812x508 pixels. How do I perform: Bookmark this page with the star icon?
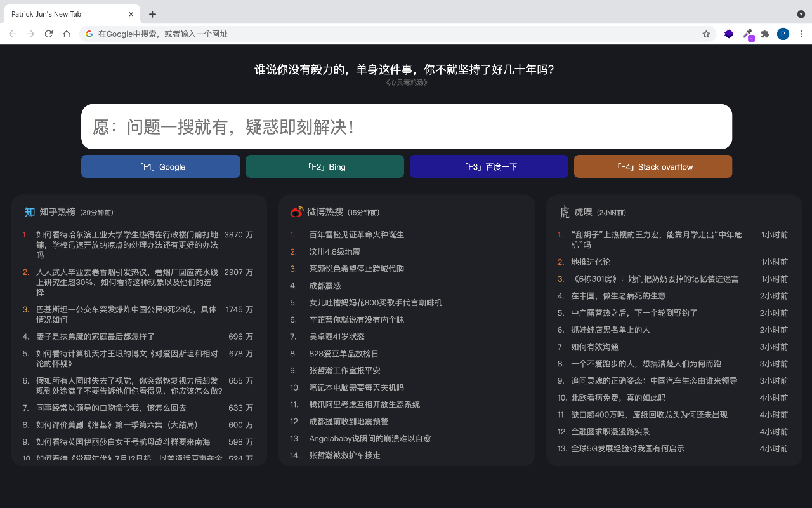pyautogui.click(x=706, y=34)
